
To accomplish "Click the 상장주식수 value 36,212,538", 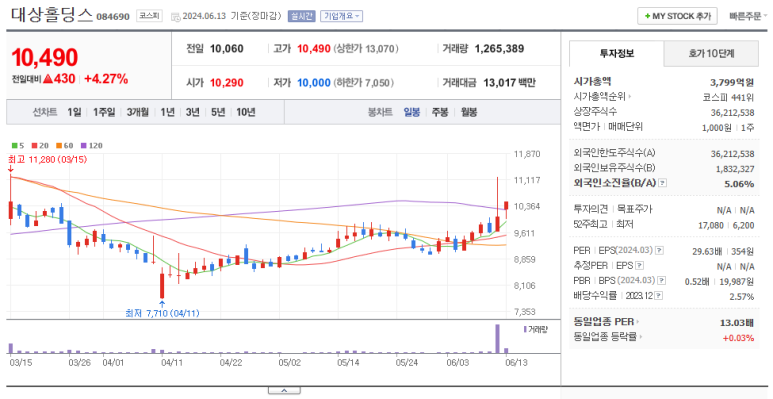I will tap(733, 112).
